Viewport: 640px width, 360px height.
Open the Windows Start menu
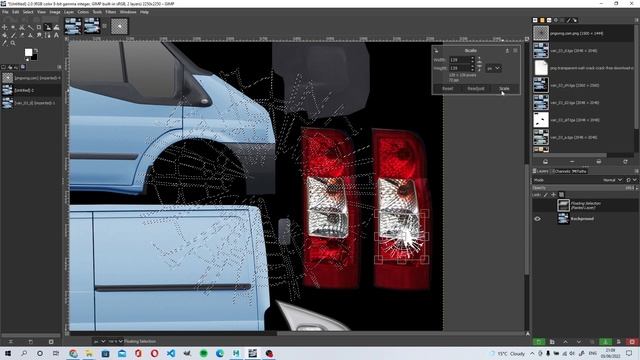coord(7,353)
